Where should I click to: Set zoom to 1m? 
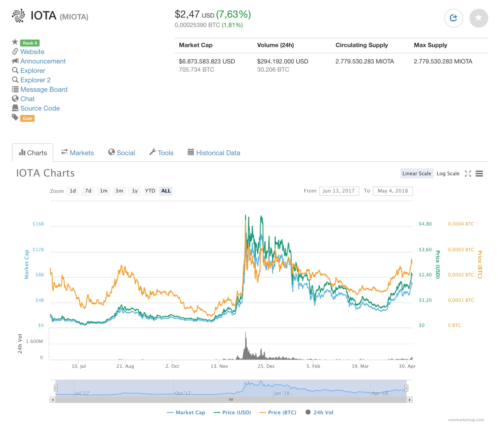tap(104, 191)
